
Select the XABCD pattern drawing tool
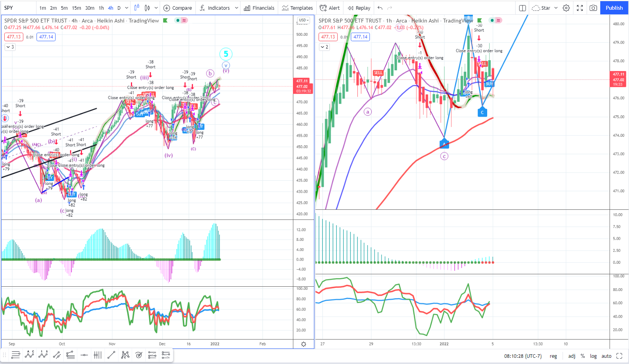pos(125,354)
